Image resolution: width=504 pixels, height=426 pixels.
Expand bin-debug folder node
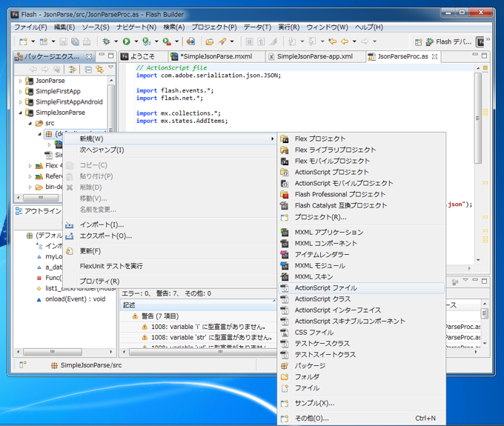(30, 187)
